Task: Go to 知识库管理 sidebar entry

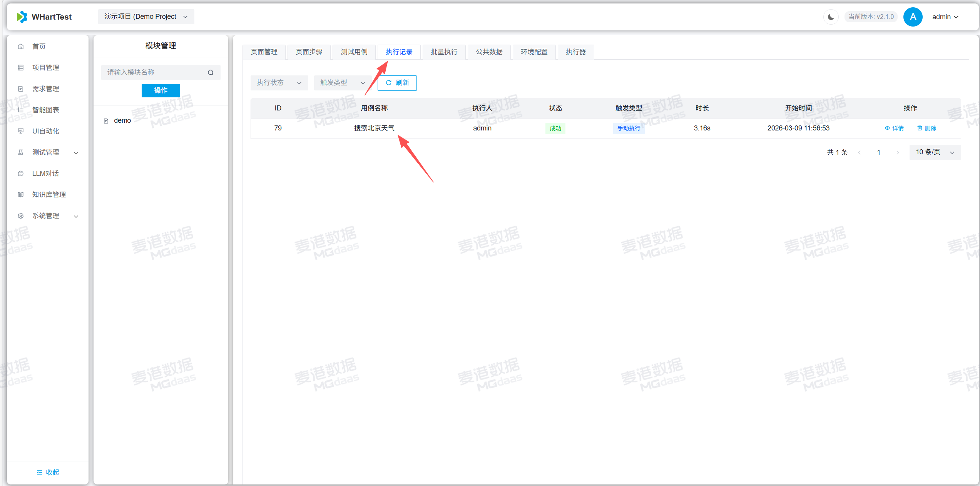Action: [49, 195]
